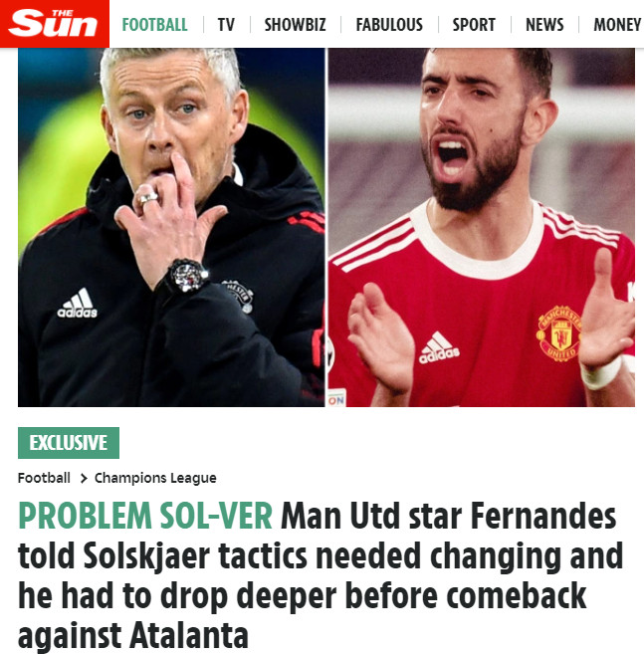The height and width of the screenshot is (654, 644).
Task: Click the headline about Fernandes and Solskjaer
Action: [321, 575]
